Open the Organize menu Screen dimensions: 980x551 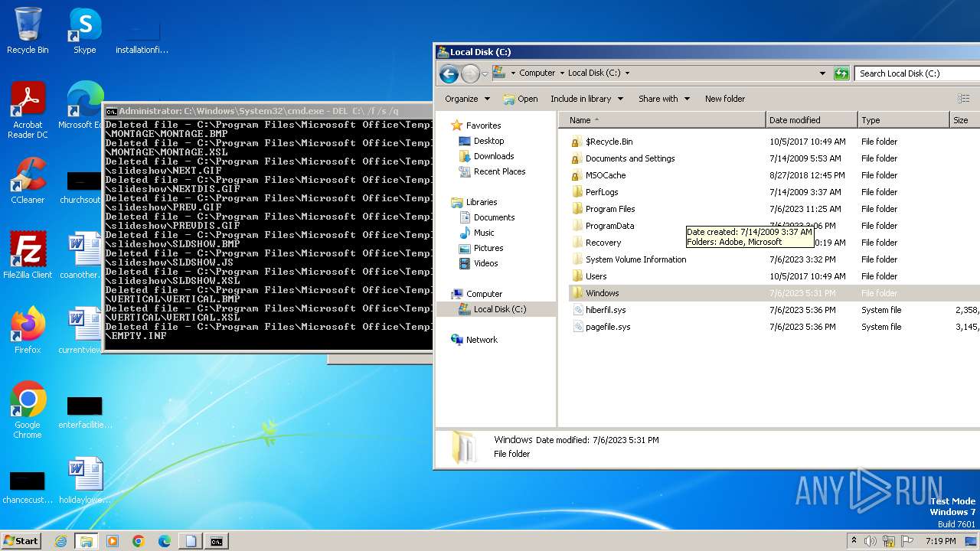pyautogui.click(x=467, y=99)
